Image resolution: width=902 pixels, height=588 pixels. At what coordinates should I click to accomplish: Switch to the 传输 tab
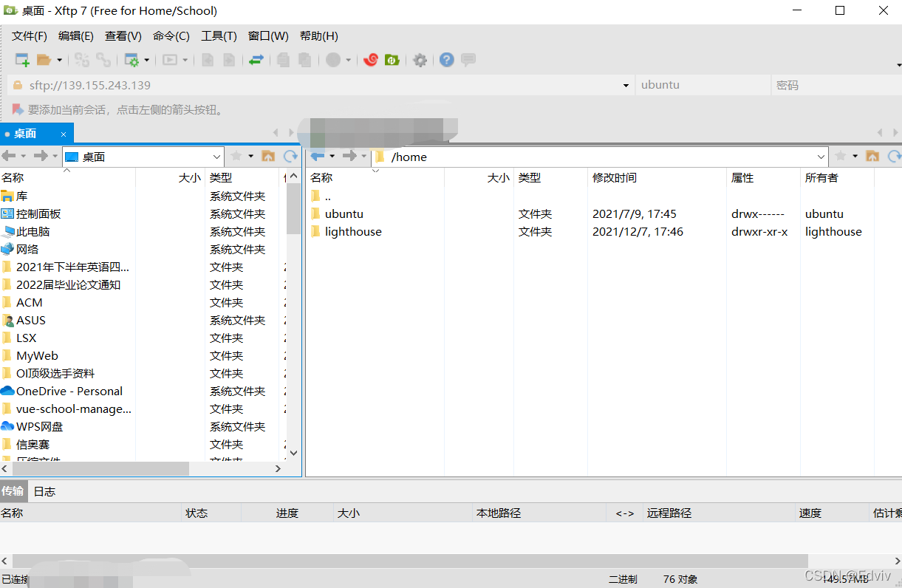pos(13,491)
